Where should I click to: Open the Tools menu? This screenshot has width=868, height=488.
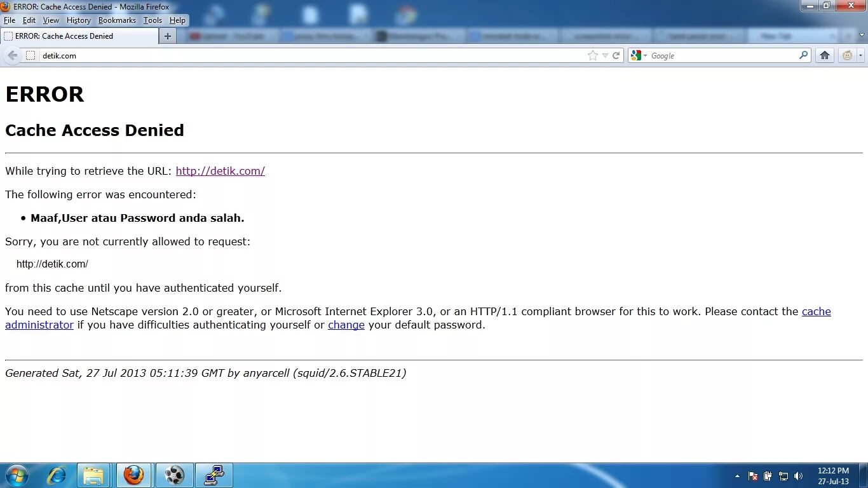click(153, 20)
